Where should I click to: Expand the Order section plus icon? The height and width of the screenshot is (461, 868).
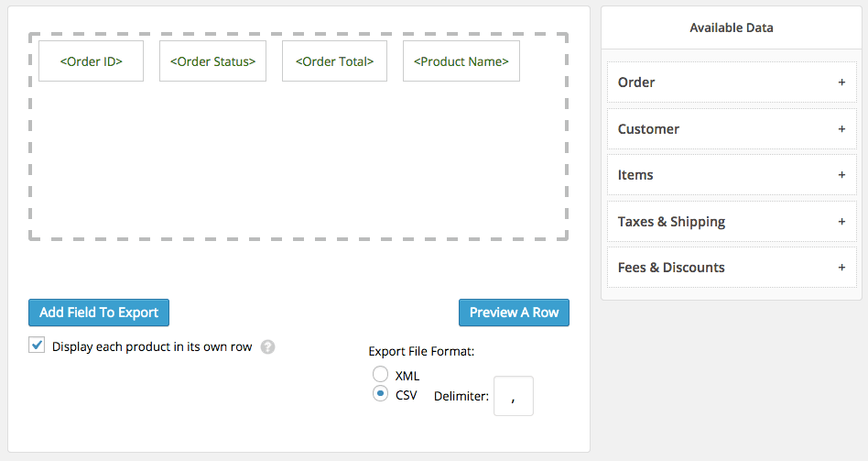point(841,82)
